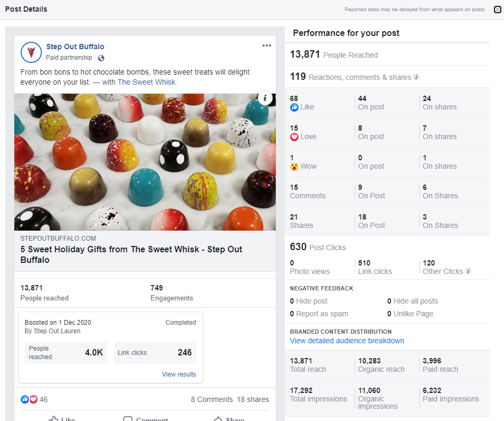The width and height of the screenshot is (504, 421).
Task: Open the chocolate bon bons post image
Action: [145, 162]
